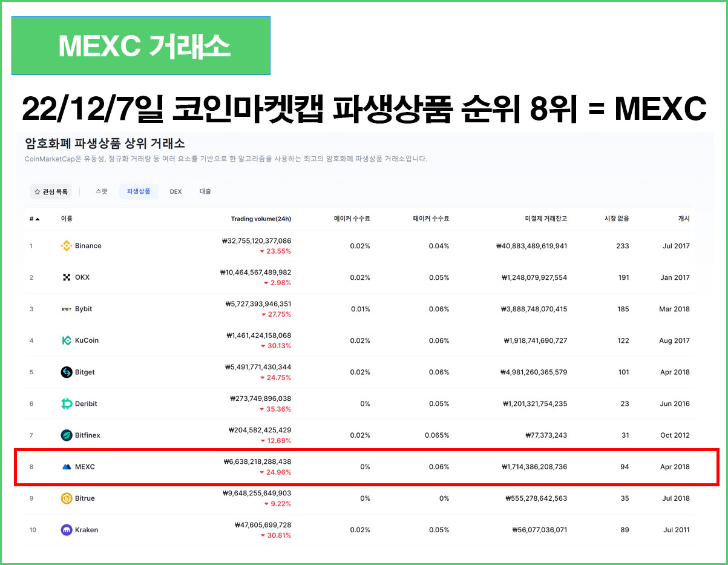The height and width of the screenshot is (565, 728).
Task: Click the Kraken logo icon
Action: 67,530
